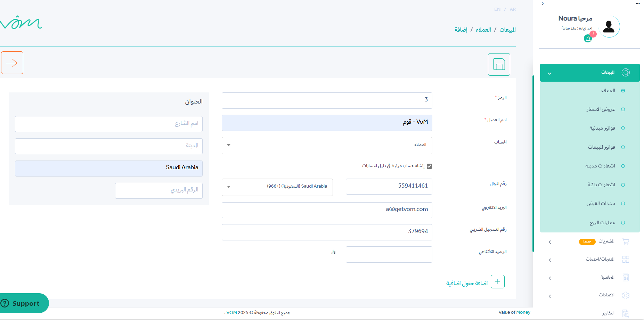Click the save (floppy disk) icon button
Screen dimensions: 644x320
tap(499, 64)
